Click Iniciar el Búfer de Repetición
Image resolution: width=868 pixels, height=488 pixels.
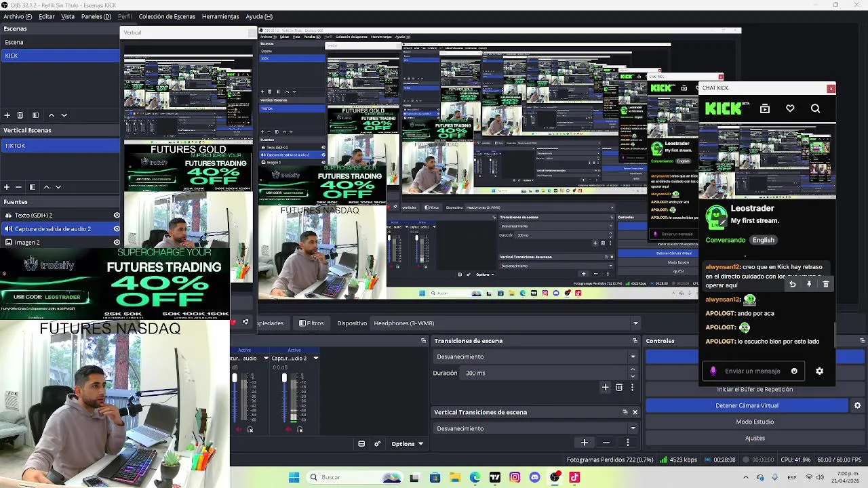point(755,390)
